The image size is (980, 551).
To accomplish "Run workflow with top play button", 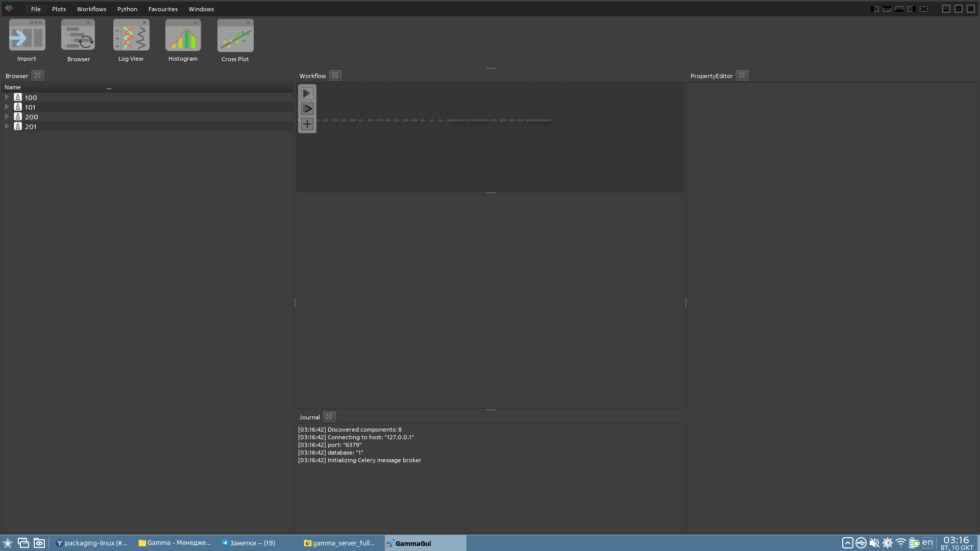I will coord(307,93).
